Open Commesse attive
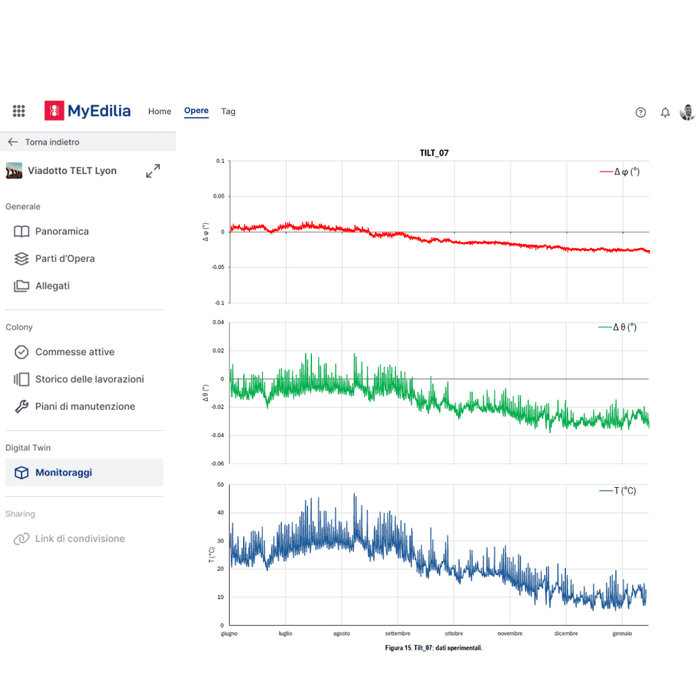This screenshot has width=700, height=700. point(74,352)
